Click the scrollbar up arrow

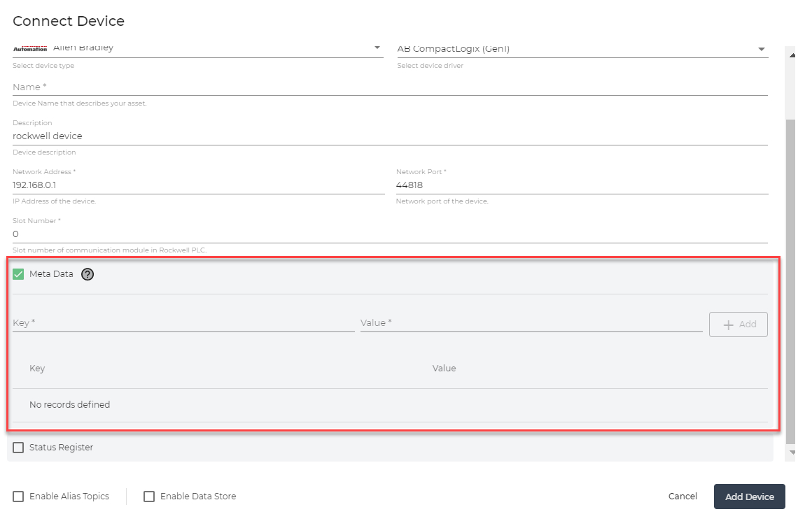tap(792, 54)
